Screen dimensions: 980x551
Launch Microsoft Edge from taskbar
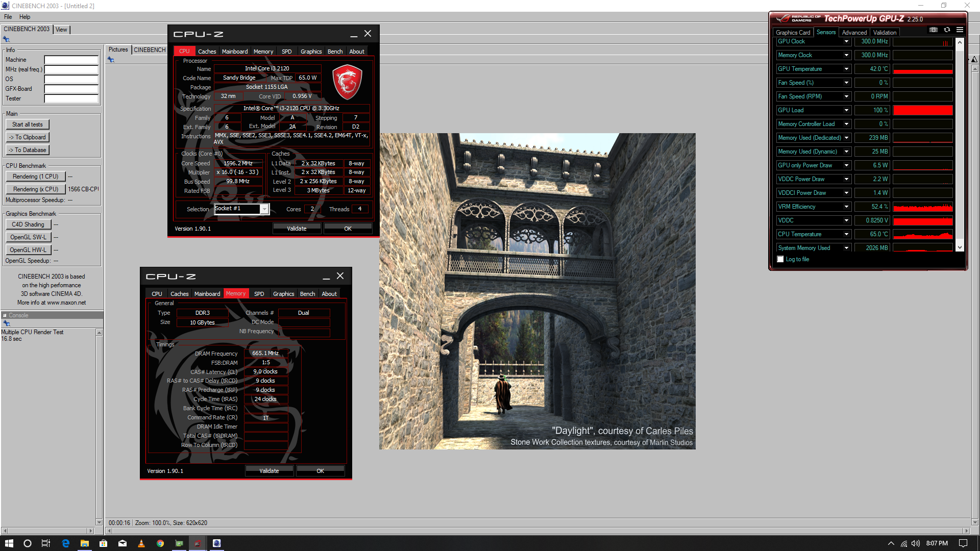click(x=65, y=543)
